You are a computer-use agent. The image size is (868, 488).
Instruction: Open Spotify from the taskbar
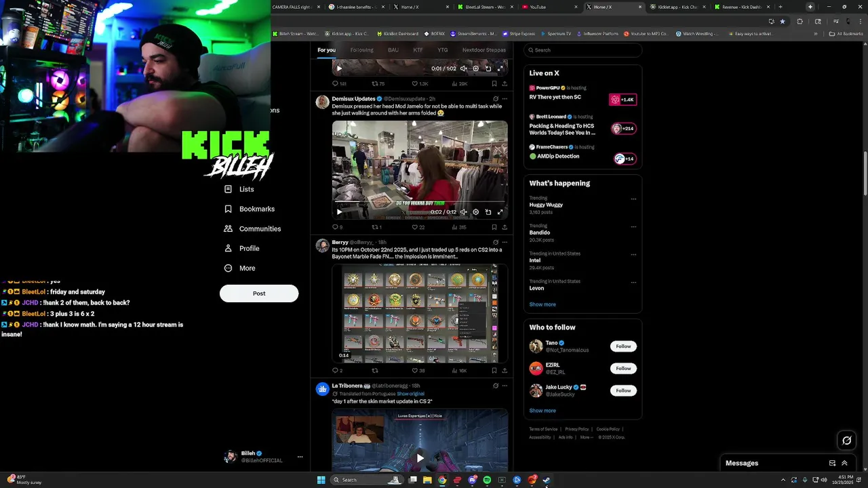[487, 480]
